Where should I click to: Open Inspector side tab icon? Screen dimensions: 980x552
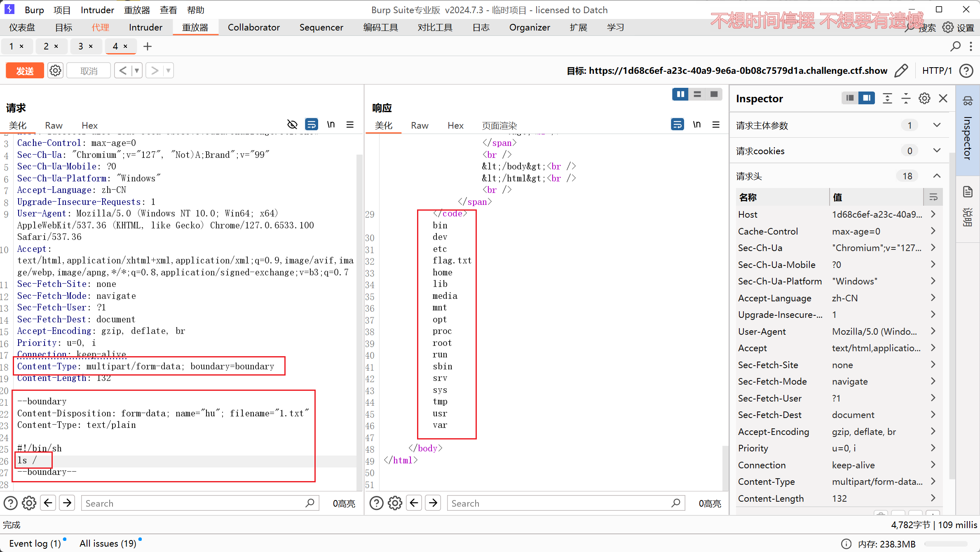pos(968,101)
